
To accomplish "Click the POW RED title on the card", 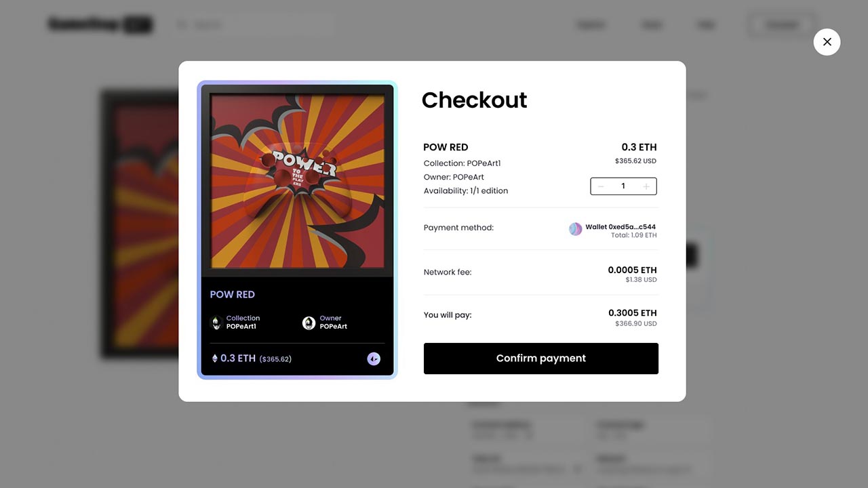I will (233, 295).
